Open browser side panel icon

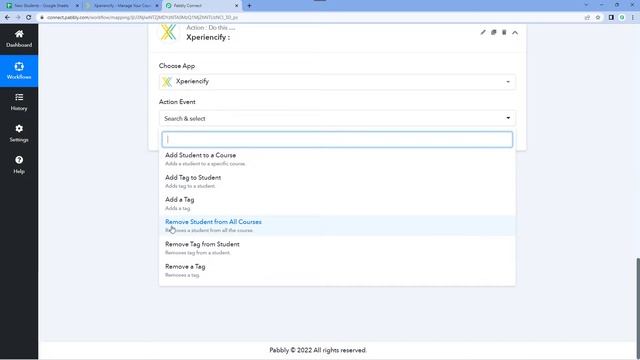click(x=611, y=18)
